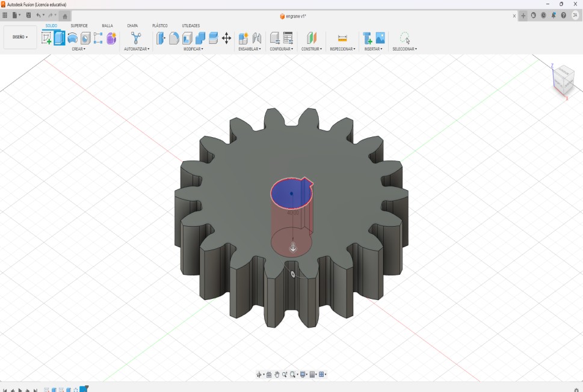Expand the SELECCIONAR menu
The height and width of the screenshot is (392, 583).
point(404,49)
